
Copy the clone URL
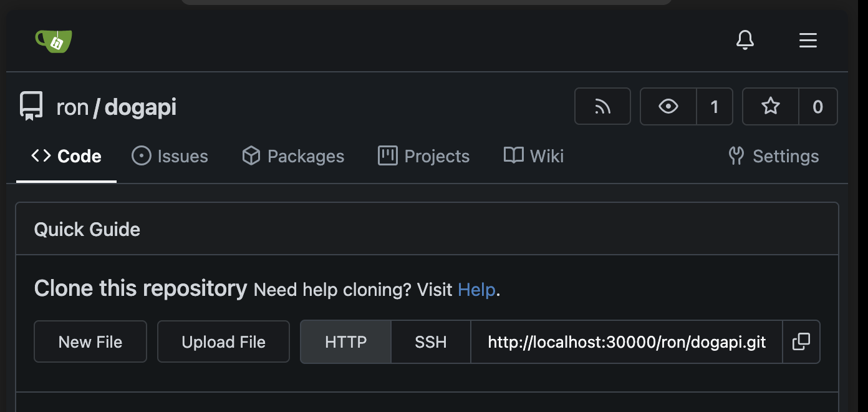[801, 341]
